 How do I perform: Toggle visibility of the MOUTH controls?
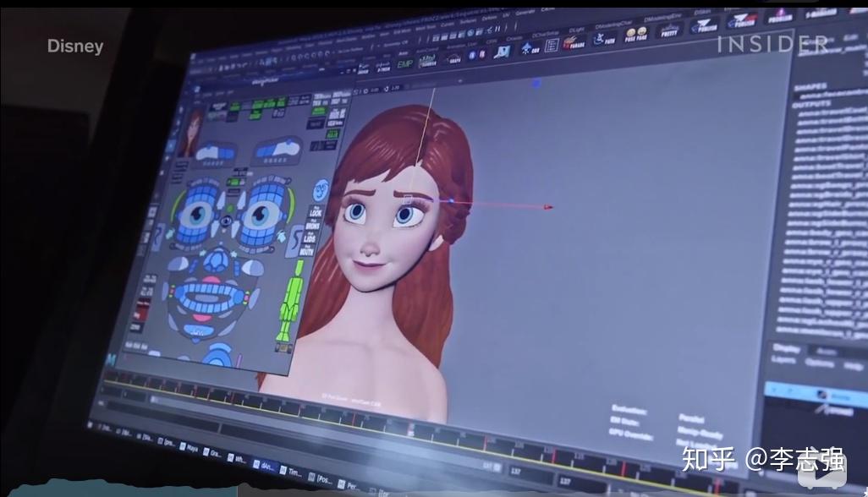tap(316, 251)
